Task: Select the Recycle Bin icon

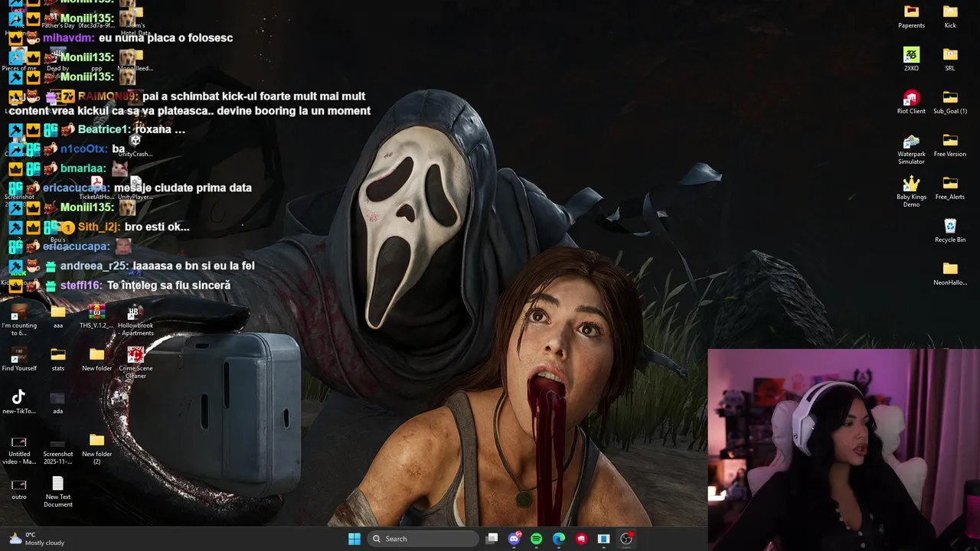Action: tap(950, 230)
